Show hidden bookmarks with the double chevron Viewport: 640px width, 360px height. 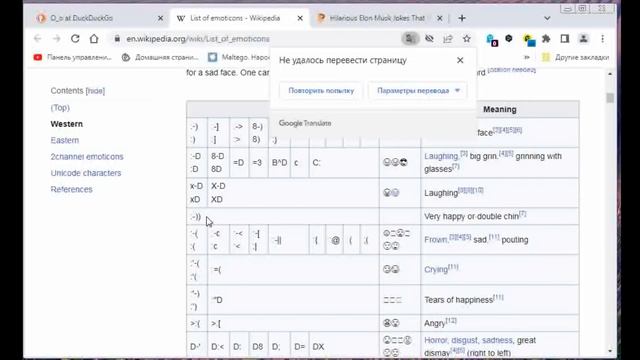[x=527, y=57]
